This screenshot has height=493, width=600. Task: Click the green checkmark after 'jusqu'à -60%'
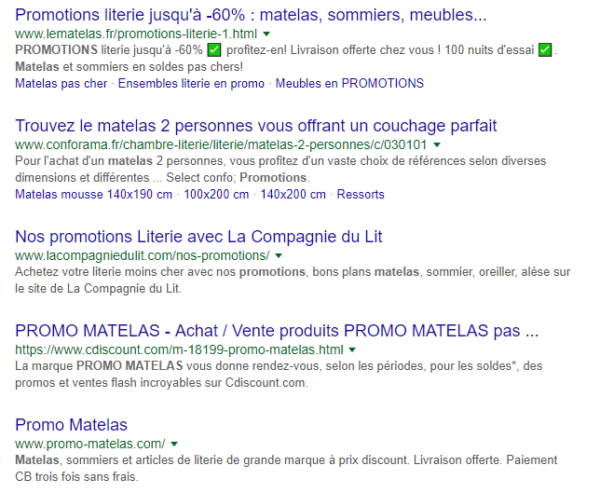(214, 50)
